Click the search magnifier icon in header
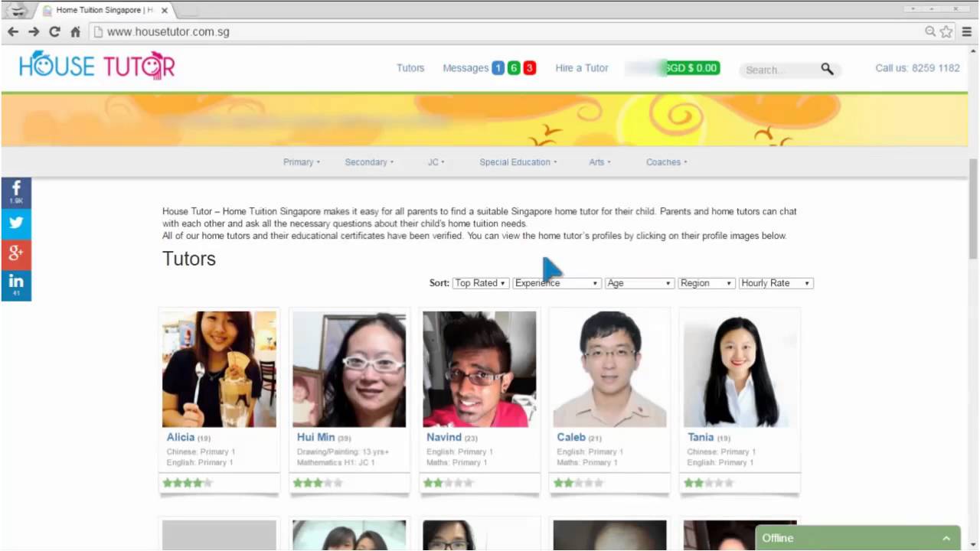The height and width of the screenshot is (551, 980). [827, 69]
